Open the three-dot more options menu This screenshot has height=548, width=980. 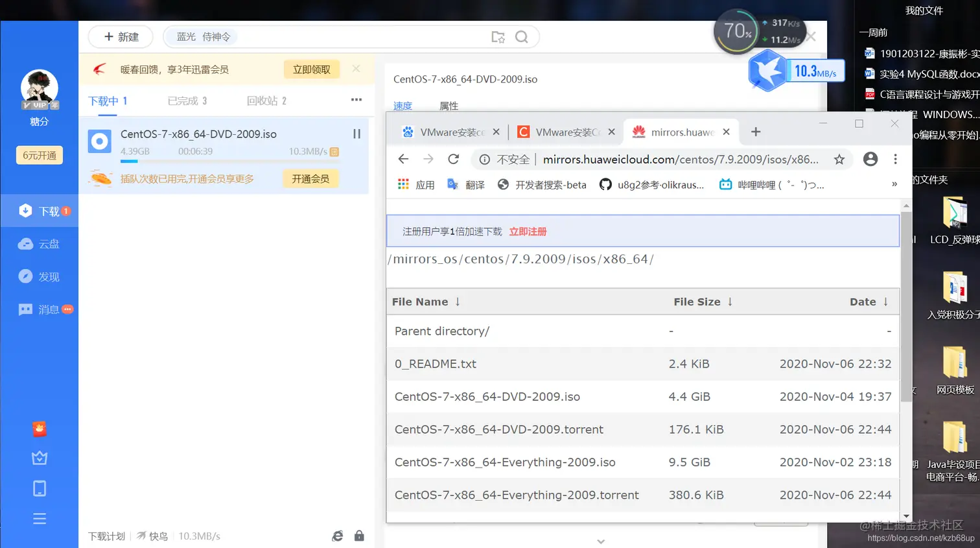point(356,100)
